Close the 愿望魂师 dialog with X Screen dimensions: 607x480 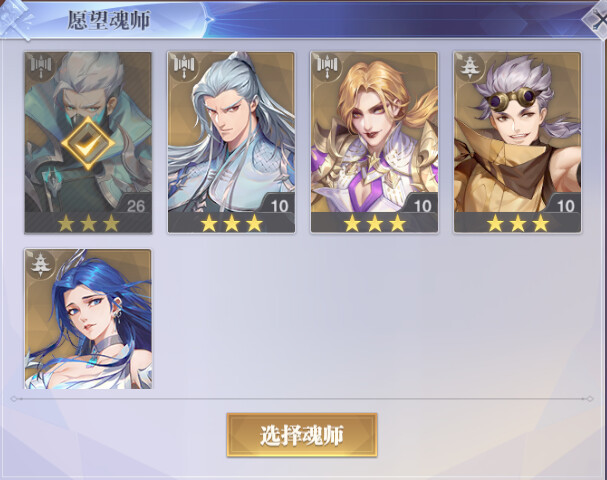pyautogui.click(x=597, y=19)
